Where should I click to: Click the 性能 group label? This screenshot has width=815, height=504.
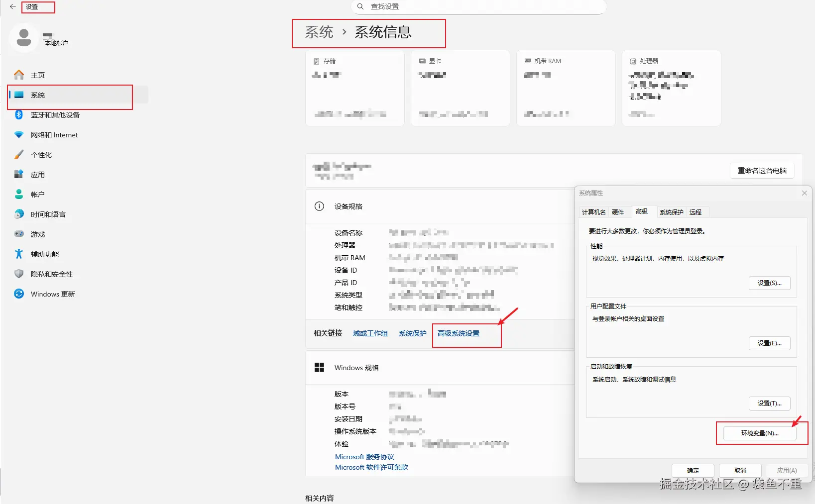pyautogui.click(x=596, y=246)
